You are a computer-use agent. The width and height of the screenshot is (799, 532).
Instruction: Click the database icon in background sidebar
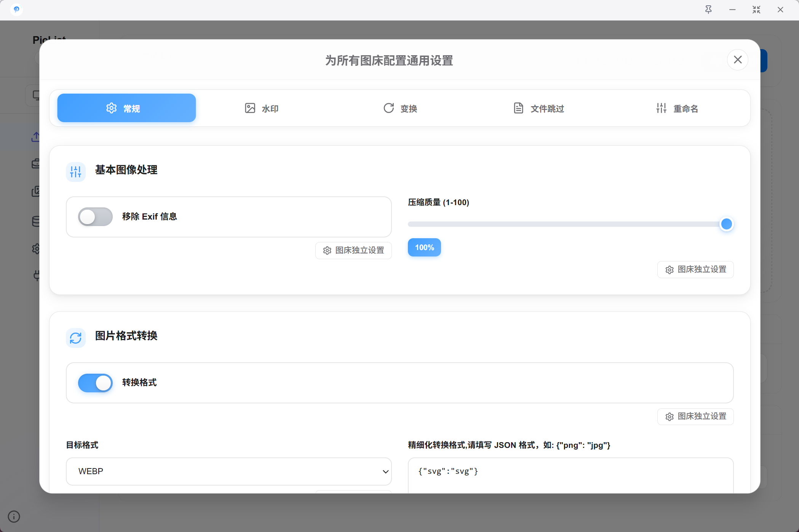point(35,221)
